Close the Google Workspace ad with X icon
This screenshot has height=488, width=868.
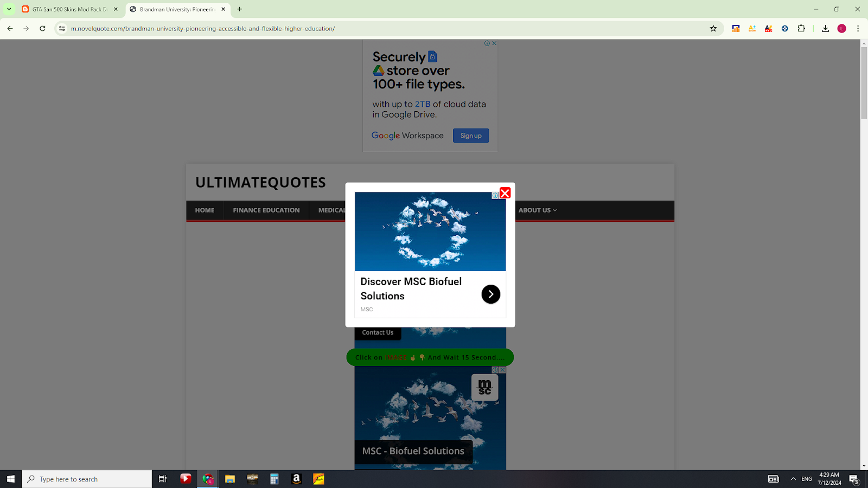click(494, 43)
